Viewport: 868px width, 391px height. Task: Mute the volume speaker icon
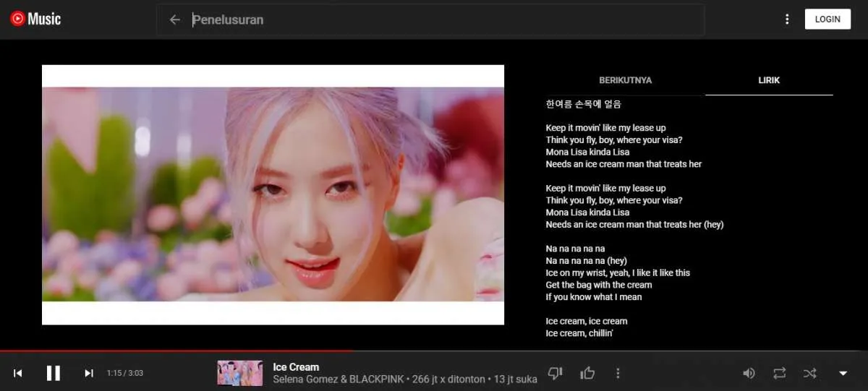coord(749,373)
